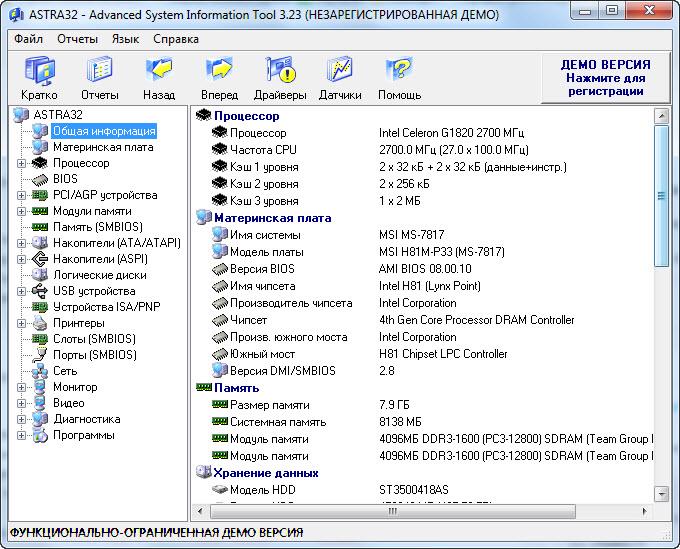This screenshot has height=549, width=680.
Task: Click the Сеть network icon
Action: 39,371
